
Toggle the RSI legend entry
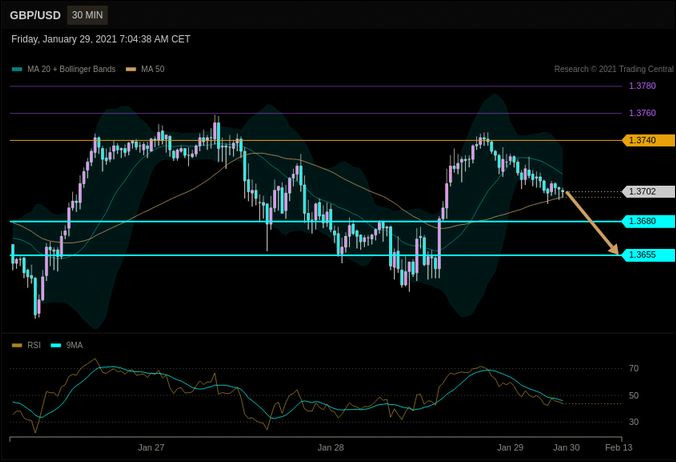click(x=26, y=345)
